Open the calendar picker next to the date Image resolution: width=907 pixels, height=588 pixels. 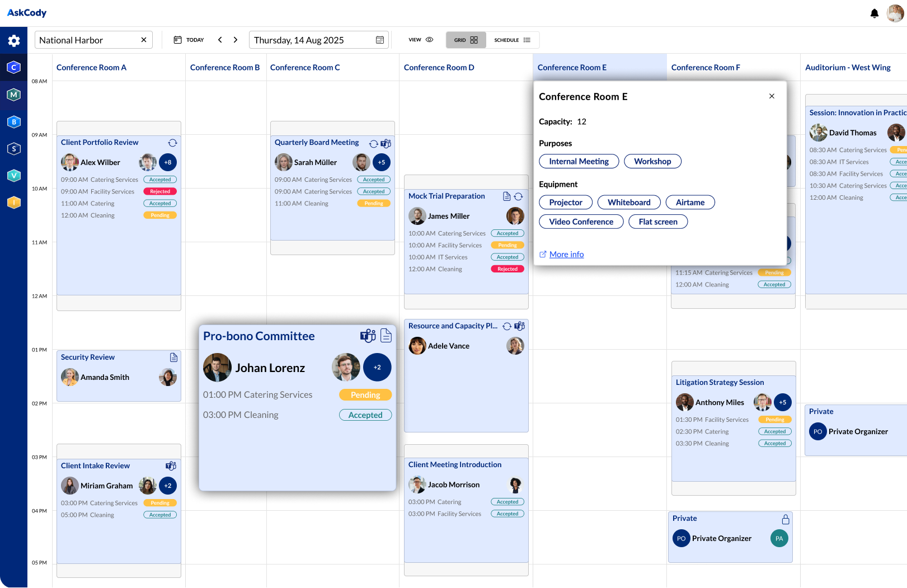[379, 40]
